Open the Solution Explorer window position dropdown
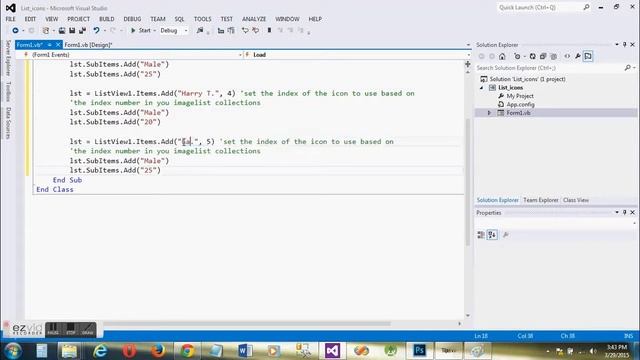The height and width of the screenshot is (360, 640). pyautogui.click(x=617, y=44)
